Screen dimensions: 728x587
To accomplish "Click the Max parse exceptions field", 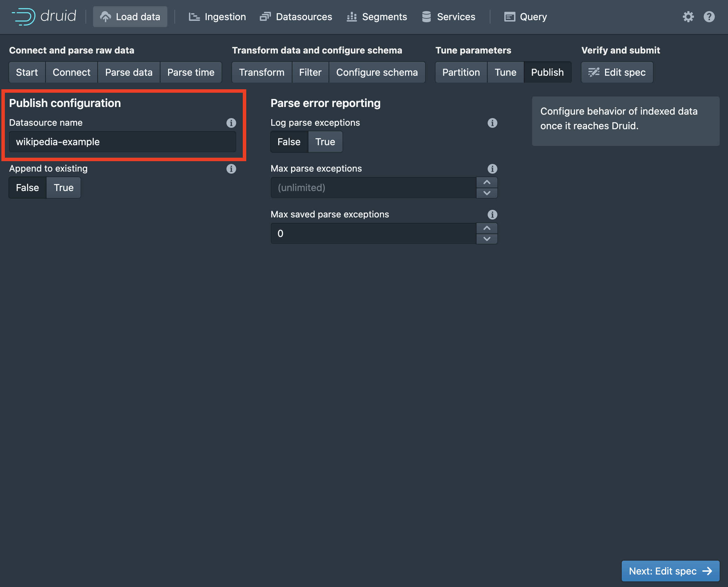I will (x=373, y=188).
